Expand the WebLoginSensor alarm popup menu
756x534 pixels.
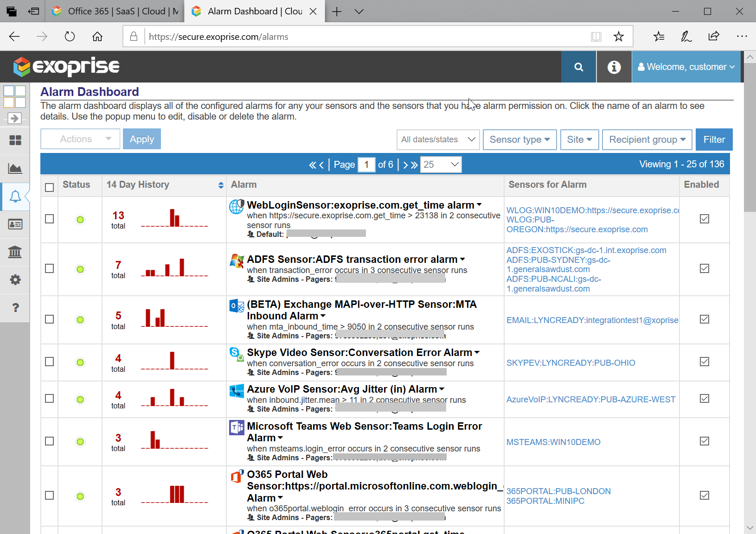[479, 205]
